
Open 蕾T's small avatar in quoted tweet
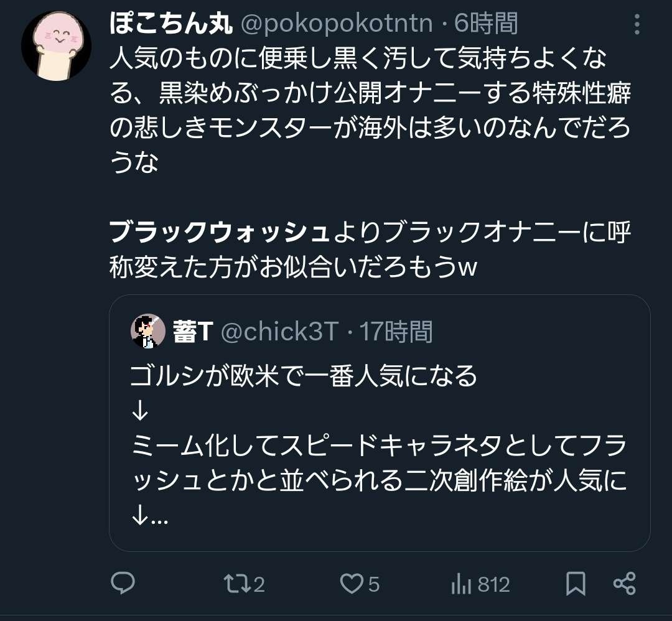click(147, 331)
